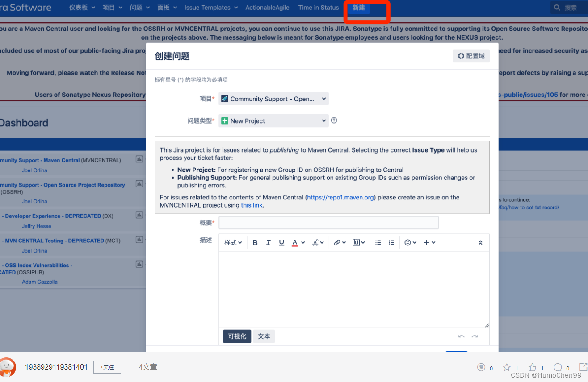This screenshot has height=382, width=588.
Task: Open more text formatting options
Action: tap(318, 243)
